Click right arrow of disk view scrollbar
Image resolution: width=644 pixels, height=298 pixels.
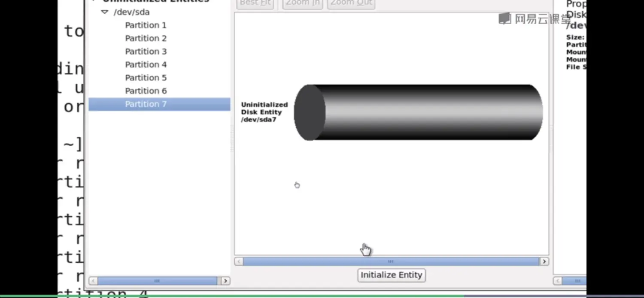coord(544,261)
